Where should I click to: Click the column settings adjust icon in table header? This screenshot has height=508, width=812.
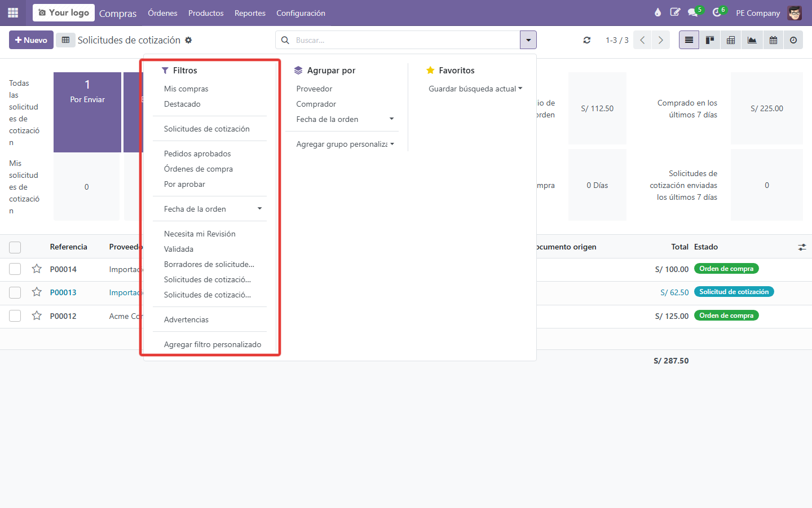[802, 247]
